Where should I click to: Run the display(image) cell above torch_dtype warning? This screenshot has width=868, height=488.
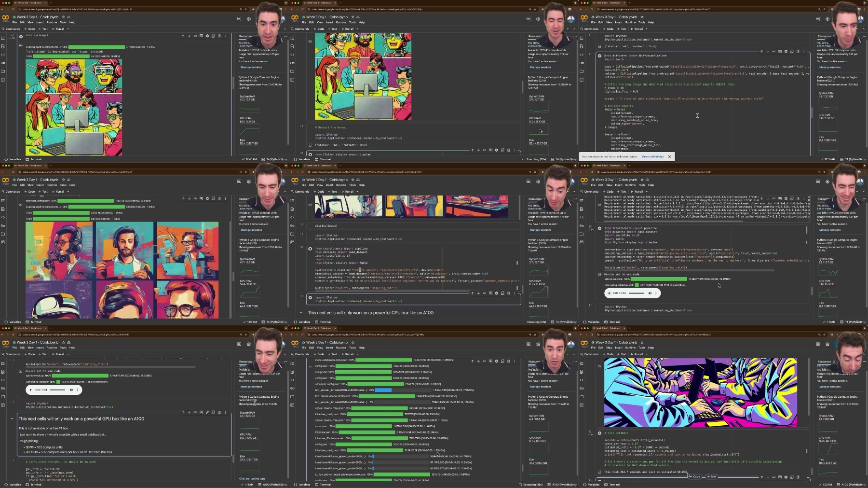click(x=21, y=36)
